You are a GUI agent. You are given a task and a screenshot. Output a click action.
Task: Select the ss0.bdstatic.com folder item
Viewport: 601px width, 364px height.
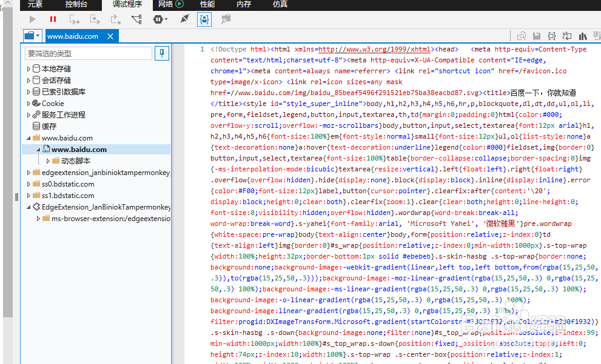pos(68,184)
